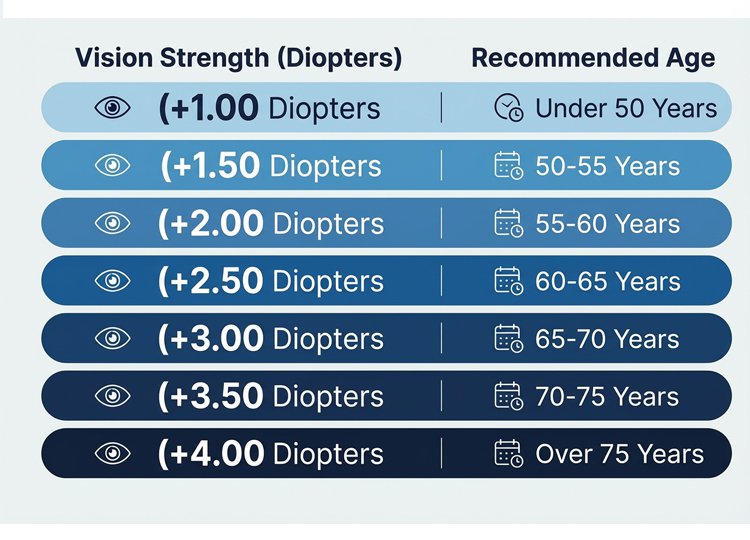Viewport: 750px width, 540px height.
Task: Click the dark navy +4.00 Diopters text
Action: [270, 453]
